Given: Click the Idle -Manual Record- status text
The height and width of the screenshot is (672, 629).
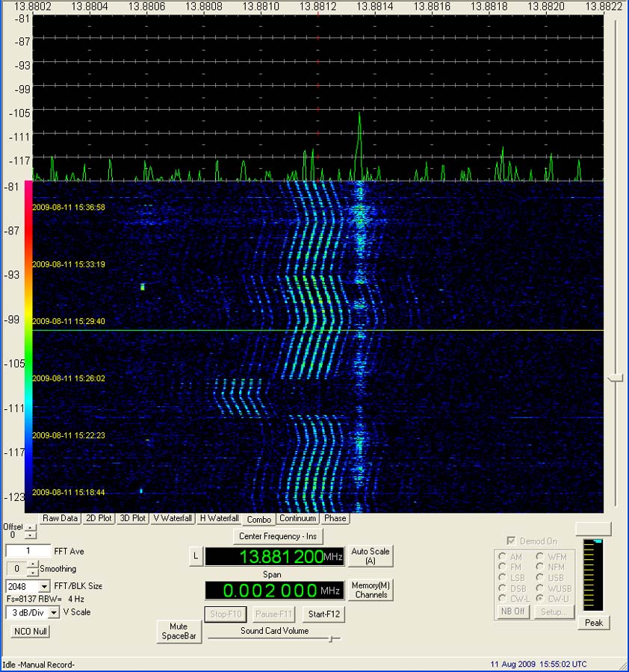Looking at the screenshot, I should tap(38, 665).
